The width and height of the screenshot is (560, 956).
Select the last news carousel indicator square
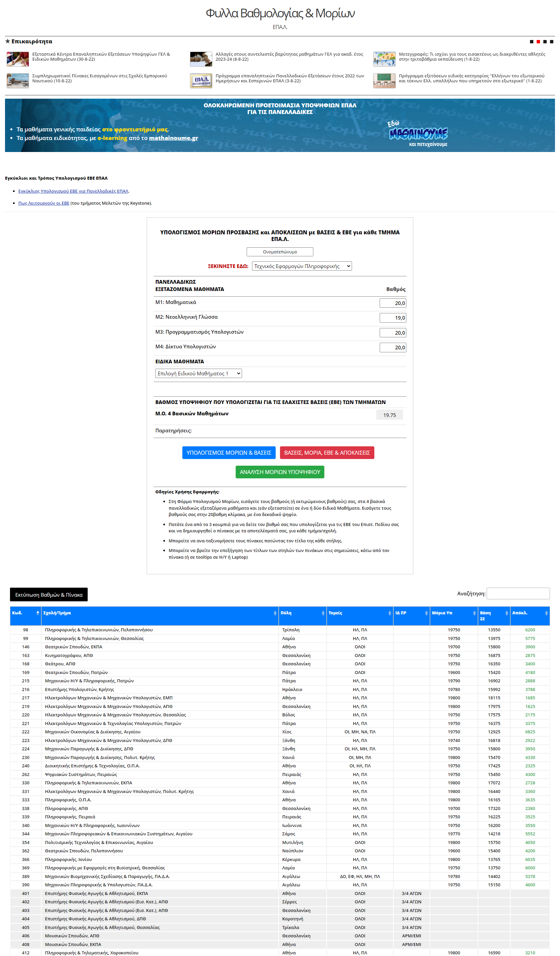[552, 42]
